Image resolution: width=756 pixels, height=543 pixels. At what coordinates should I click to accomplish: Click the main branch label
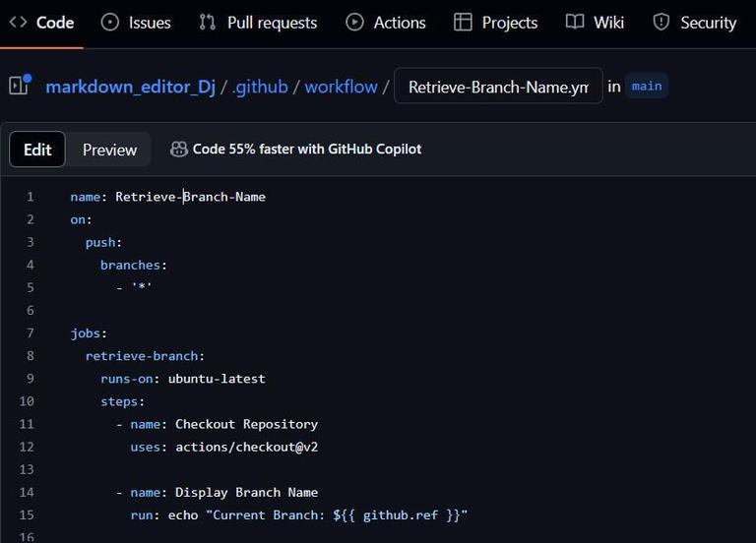pos(647,87)
